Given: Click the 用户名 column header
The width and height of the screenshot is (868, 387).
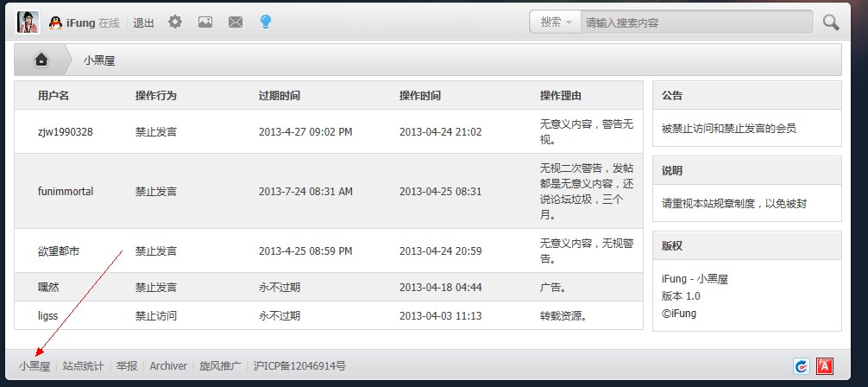Looking at the screenshot, I should click(53, 95).
